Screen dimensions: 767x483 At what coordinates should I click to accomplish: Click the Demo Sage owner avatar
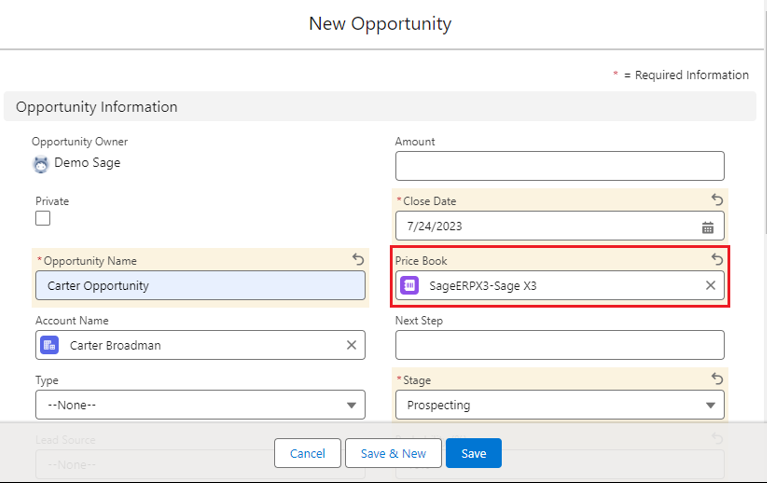pos(41,164)
